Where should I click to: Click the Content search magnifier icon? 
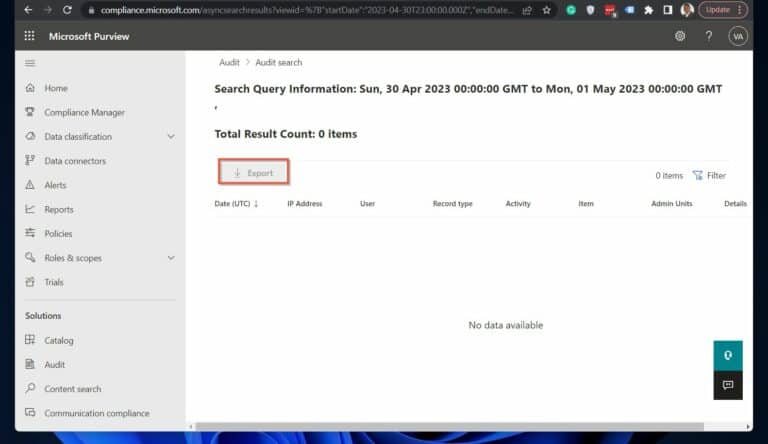pos(30,388)
